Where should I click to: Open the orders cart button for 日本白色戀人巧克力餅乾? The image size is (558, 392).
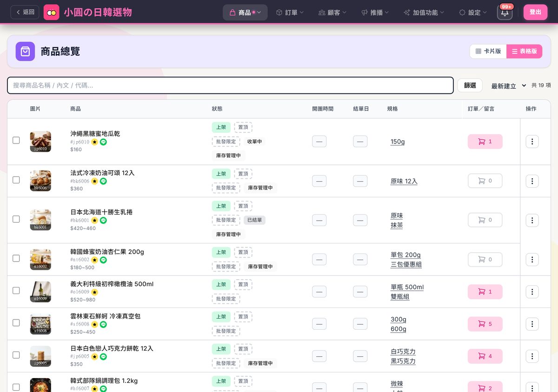485,356
